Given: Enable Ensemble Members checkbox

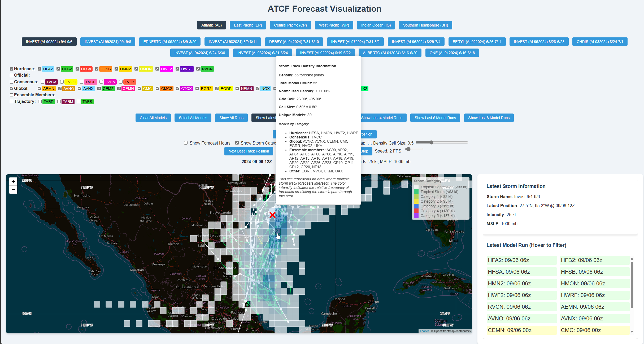Looking at the screenshot, I should point(11,95).
